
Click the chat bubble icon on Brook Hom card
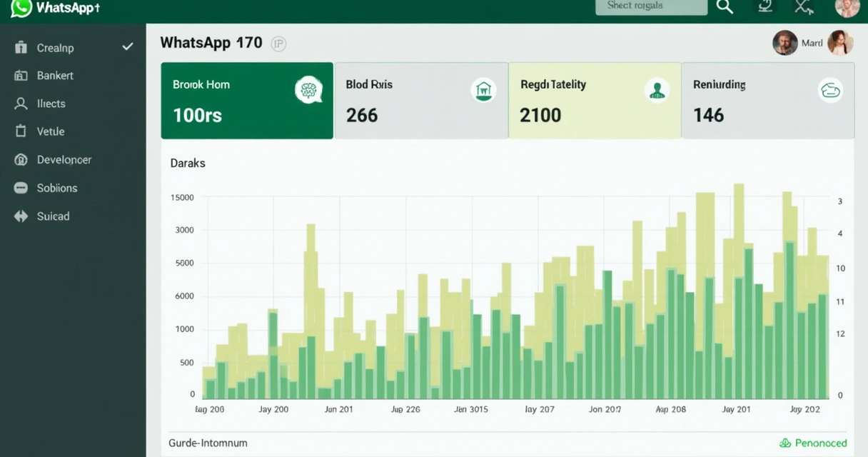coord(308,90)
